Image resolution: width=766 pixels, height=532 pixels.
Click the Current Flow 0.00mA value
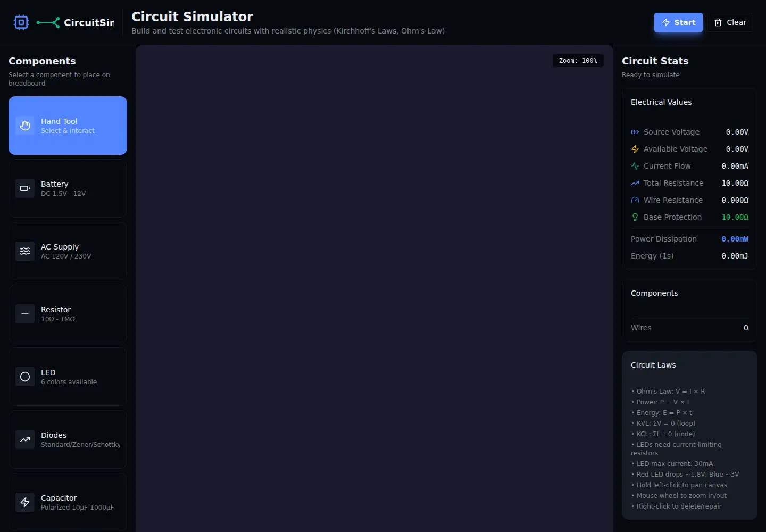pyautogui.click(x=735, y=166)
